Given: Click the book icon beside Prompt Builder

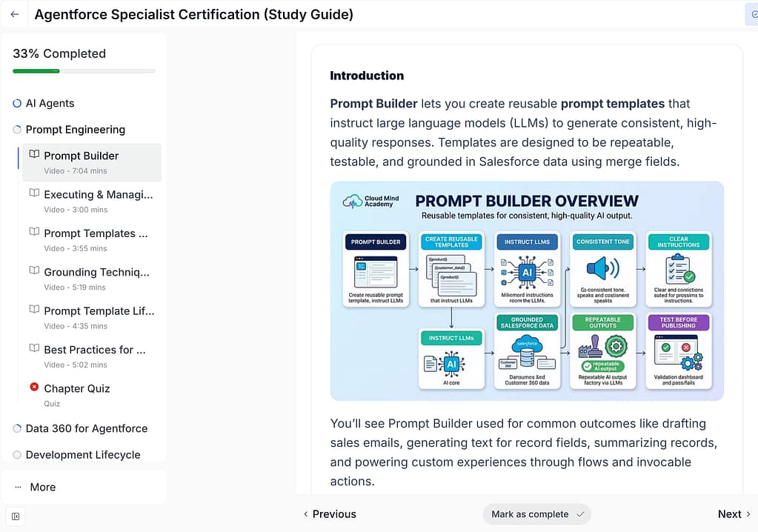Looking at the screenshot, I should [34, 154].
